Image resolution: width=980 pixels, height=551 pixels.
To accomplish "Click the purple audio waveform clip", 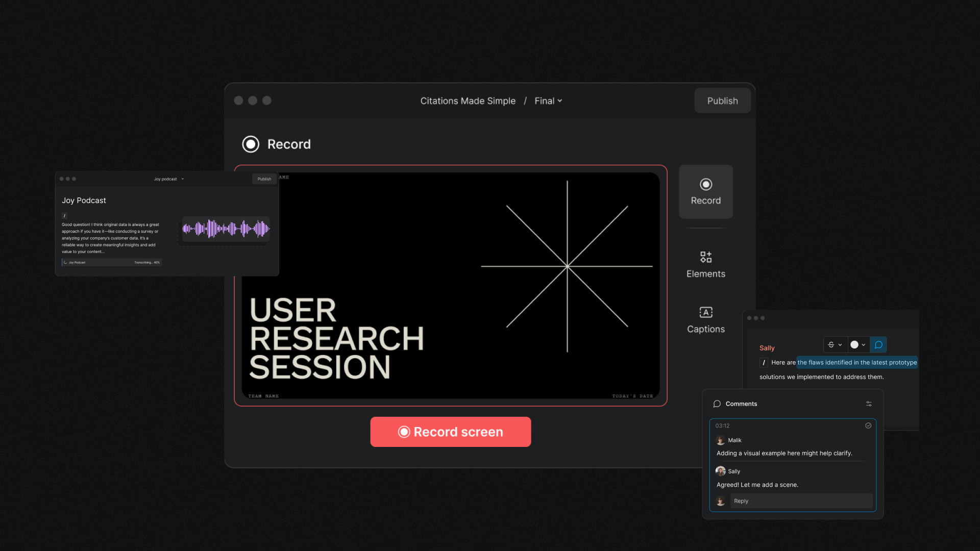I will coord(226,229).
